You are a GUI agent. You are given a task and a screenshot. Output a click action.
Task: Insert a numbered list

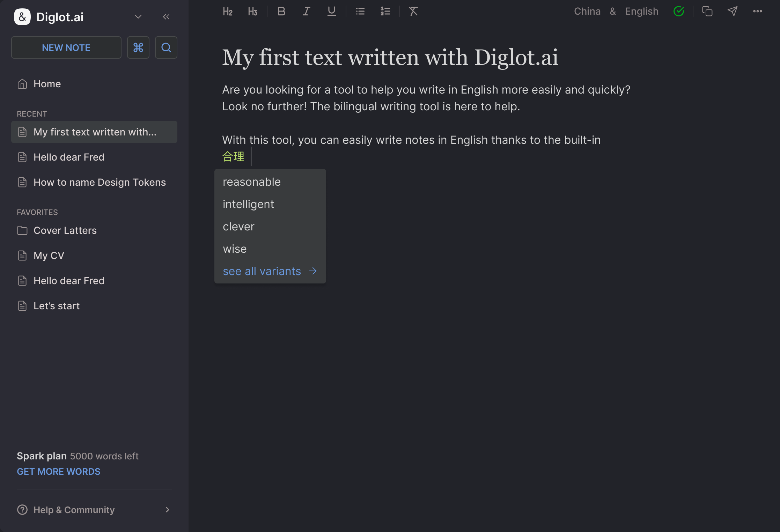(385, 11)
